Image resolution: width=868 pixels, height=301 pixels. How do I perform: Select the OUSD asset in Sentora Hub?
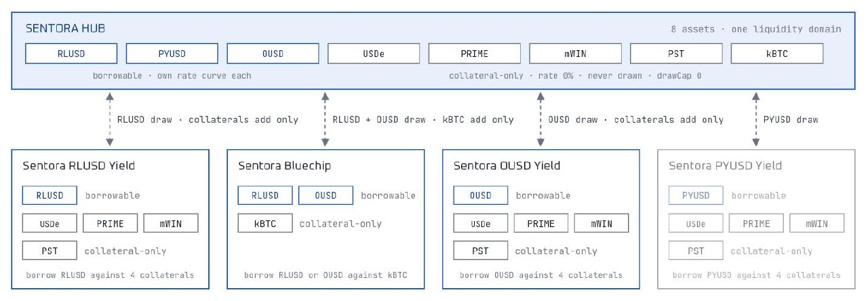[x=273, y=54]
